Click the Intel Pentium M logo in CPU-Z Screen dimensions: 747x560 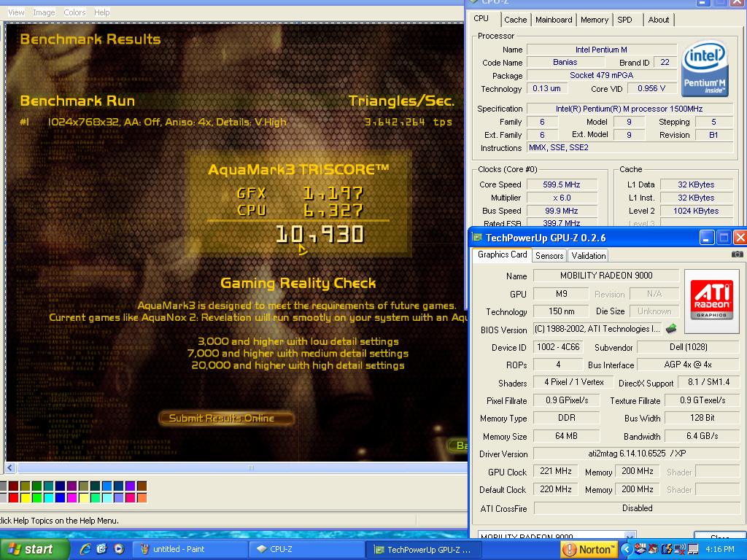point(705,68)
